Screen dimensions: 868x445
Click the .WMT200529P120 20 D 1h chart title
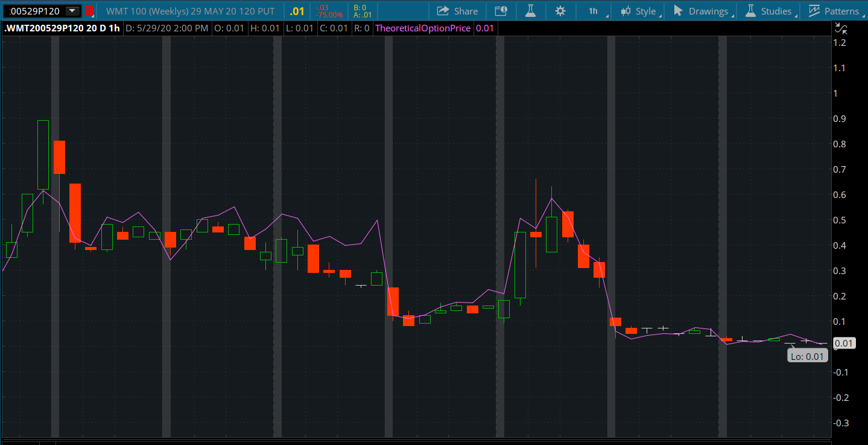pyautogui.click(x=62, y=28)
